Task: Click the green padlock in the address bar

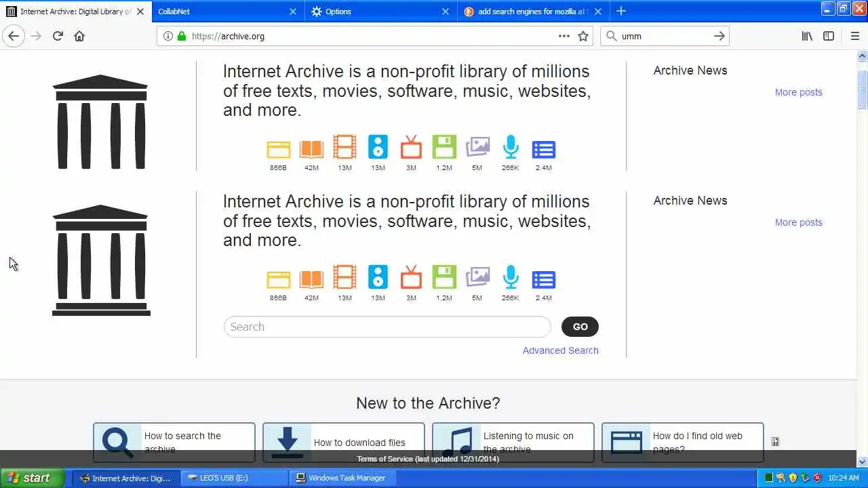Action: point(182,36)
